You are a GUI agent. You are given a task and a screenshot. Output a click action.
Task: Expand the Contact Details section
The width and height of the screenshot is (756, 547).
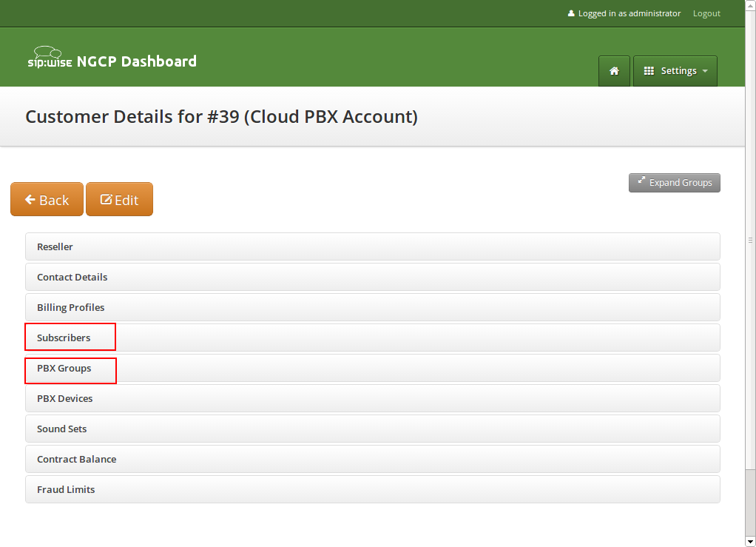pos(372,277)
